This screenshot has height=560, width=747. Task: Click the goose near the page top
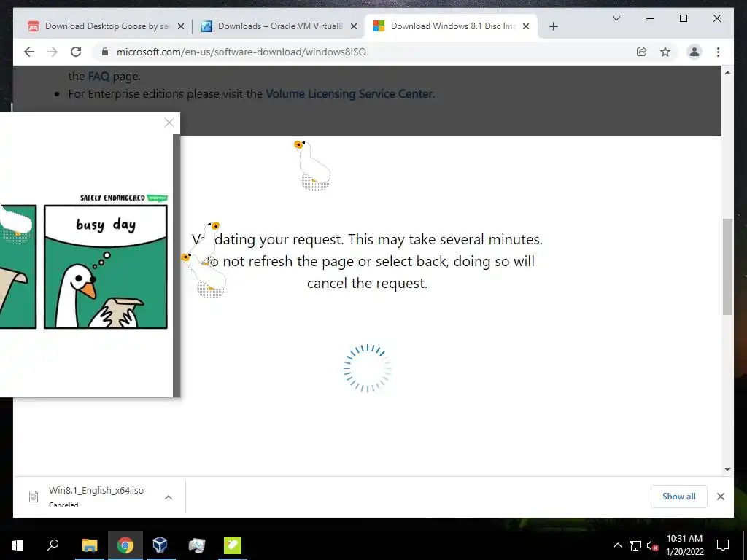(x=312, y=166)
